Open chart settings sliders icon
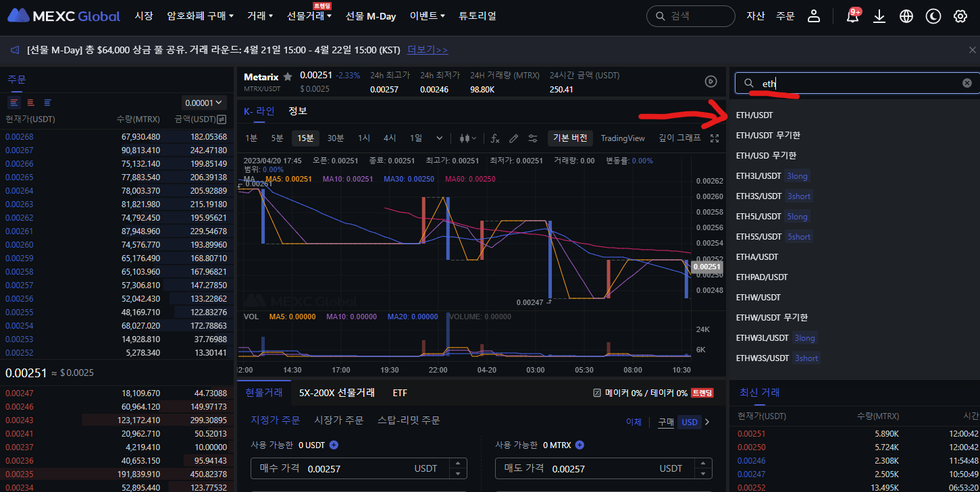Image resolution: width=980 pixels, height=492 pixels. (533, 138)
